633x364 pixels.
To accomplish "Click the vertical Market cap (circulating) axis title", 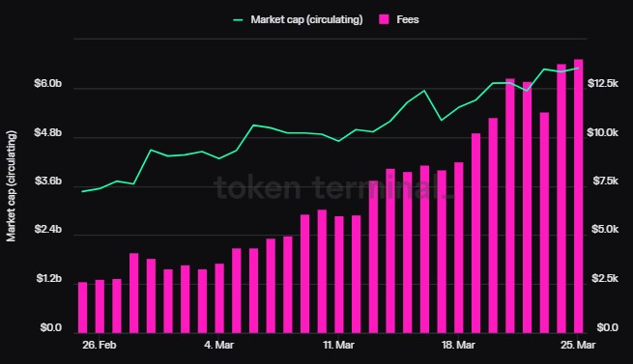I will 11,186.
